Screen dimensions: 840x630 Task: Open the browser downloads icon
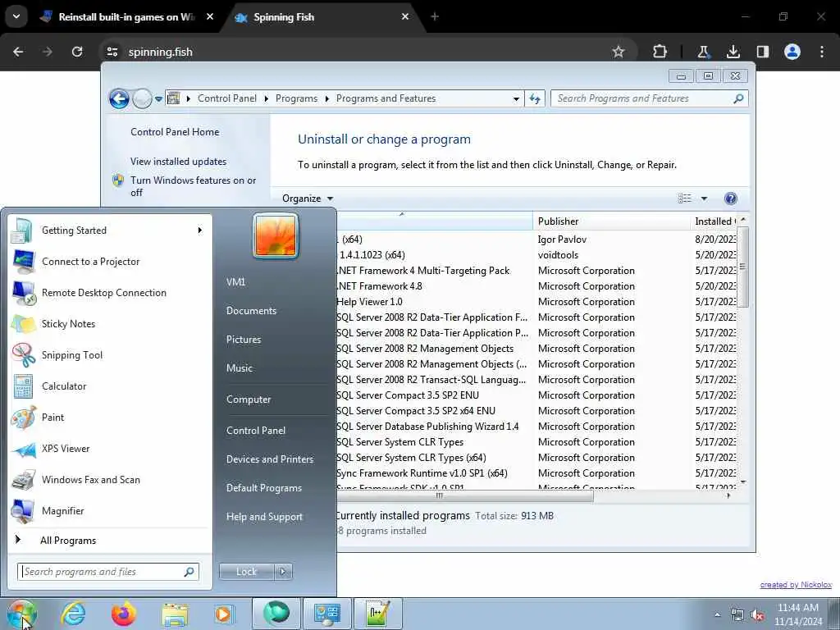733,52
